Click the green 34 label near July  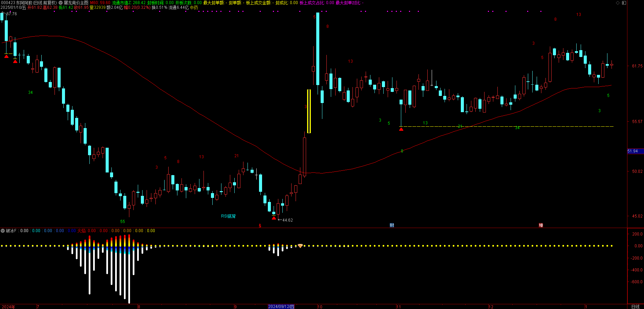tap(30, 92)
